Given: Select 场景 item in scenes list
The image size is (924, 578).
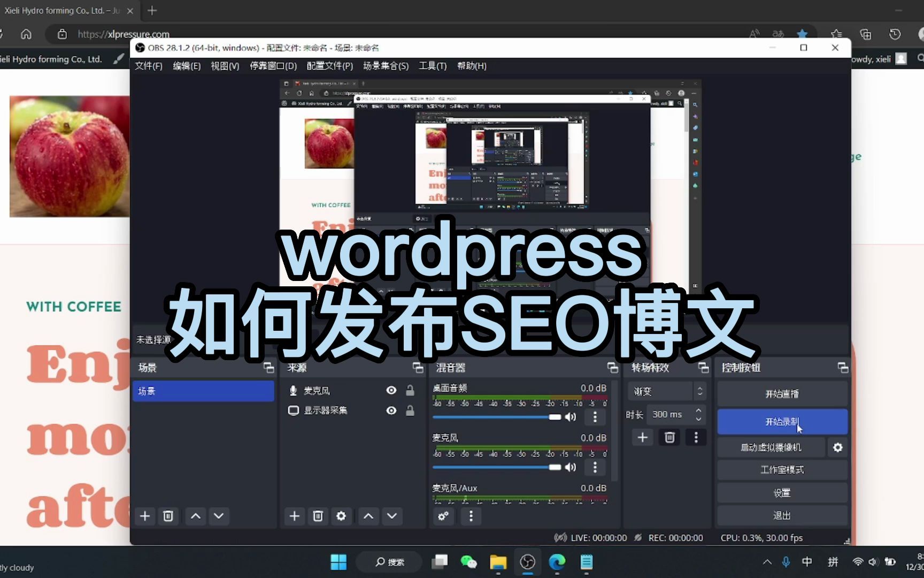Looking at the screenshot, I should tap(203, 391).
